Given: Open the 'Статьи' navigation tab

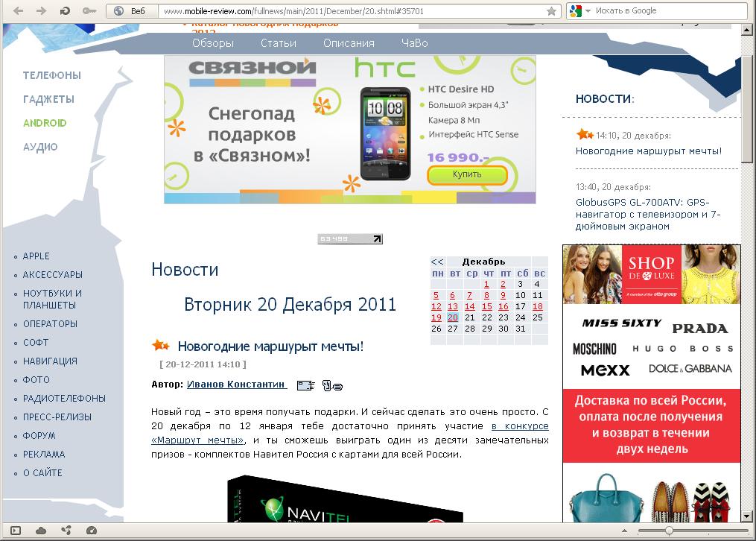Looking at the screenshot, I should [279, 43].
